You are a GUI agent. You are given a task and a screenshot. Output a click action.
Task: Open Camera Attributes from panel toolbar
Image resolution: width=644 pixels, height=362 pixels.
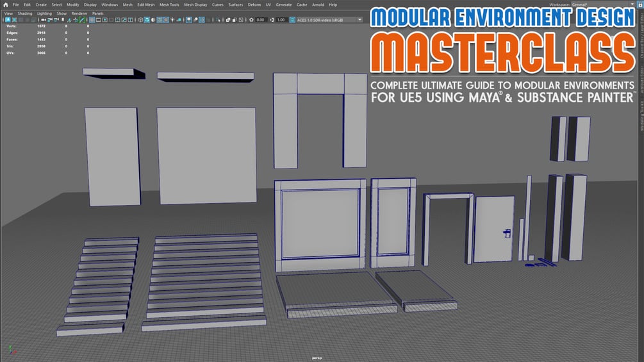coord(56,20)
